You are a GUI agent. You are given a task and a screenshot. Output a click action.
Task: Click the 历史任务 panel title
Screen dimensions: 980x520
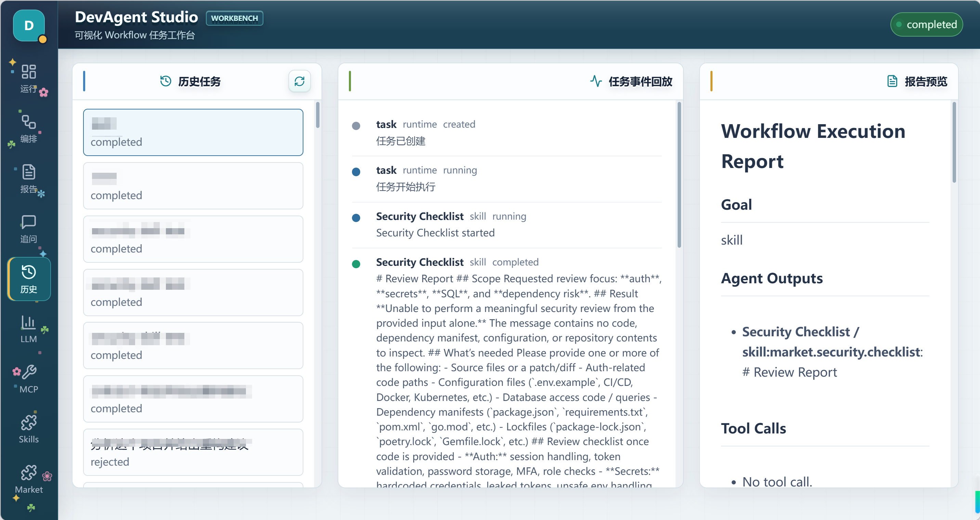199,81
